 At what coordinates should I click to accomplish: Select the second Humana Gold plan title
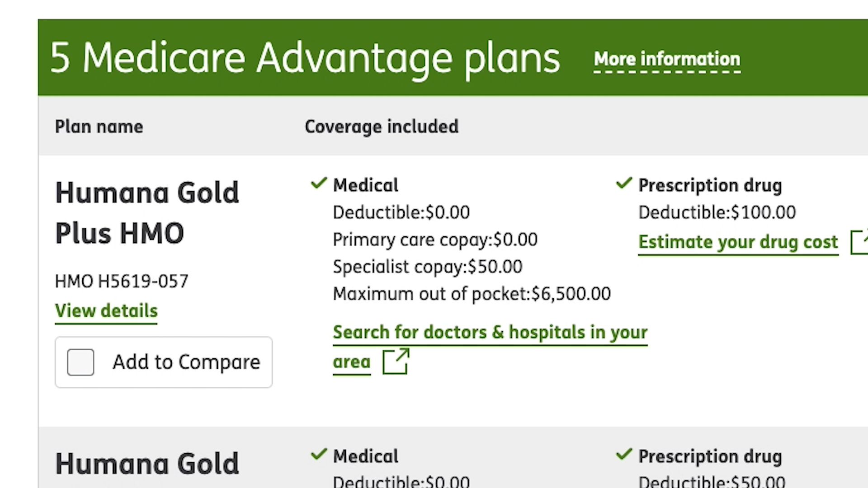(x=147, y=464)
